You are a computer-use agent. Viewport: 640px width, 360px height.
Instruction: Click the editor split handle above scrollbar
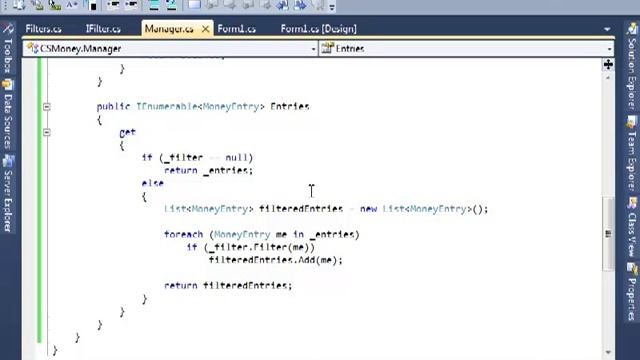(608, 64)
